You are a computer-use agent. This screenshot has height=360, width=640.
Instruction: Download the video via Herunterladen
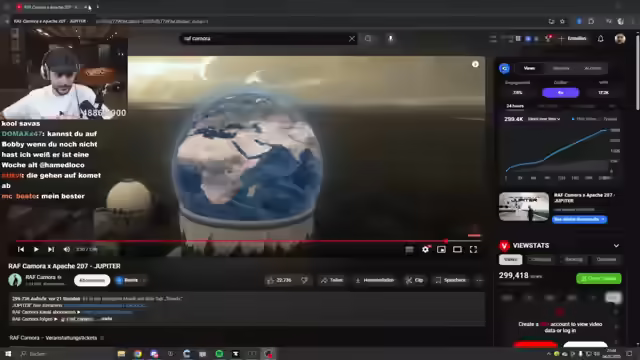point(375,280)
